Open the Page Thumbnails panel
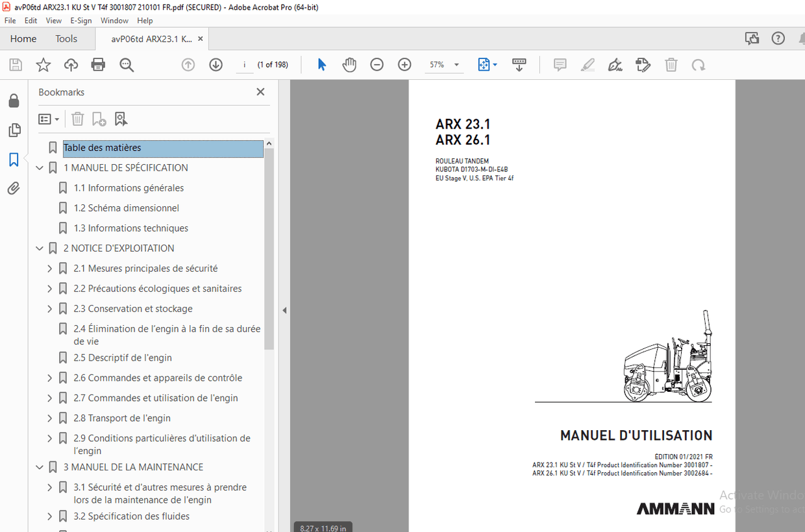The image size is (805, 532). [14, 130]
